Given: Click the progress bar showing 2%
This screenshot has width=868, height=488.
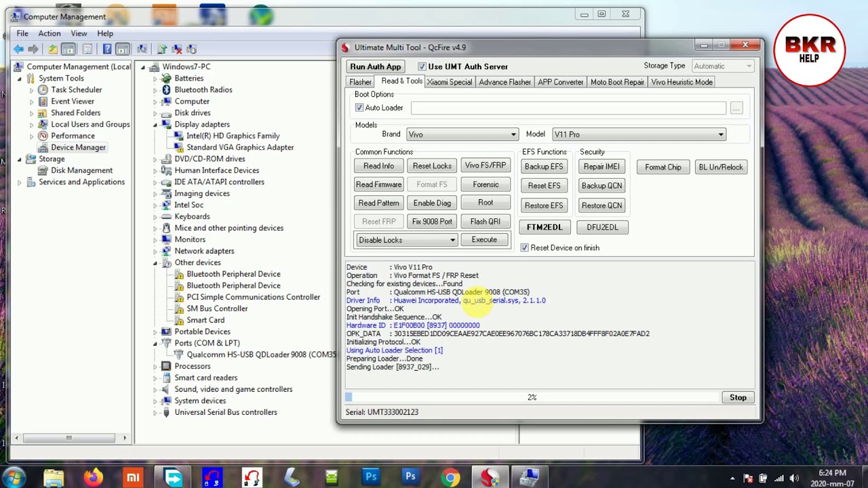Looking at the screenshot, I should (532, 397).
